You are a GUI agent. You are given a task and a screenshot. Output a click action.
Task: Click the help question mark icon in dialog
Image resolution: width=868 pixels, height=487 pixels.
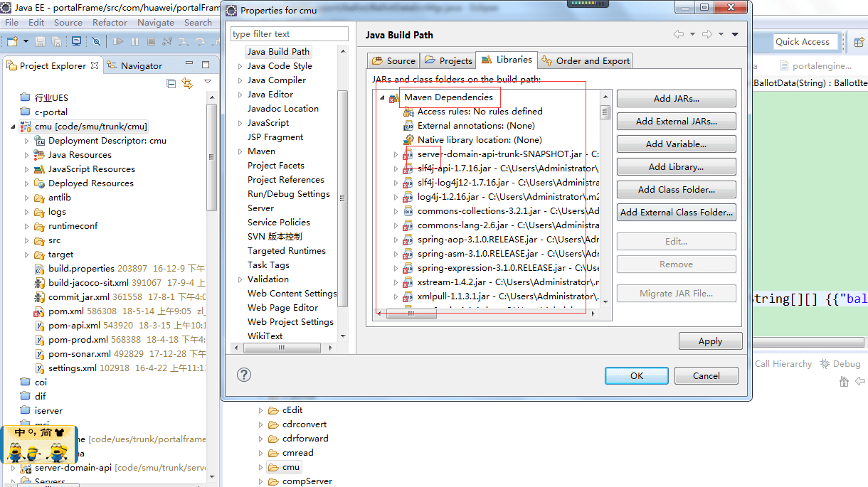coord(243,375)
